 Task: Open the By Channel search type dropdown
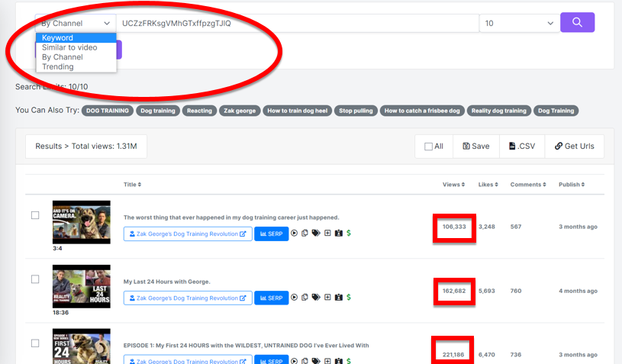(76, 24)
